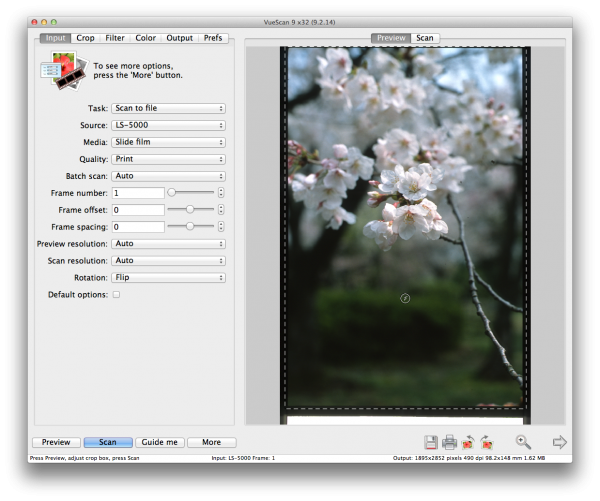The width and height of the screenshot is (600, 501).
Task: Click the Frame number input field
Action: 138,193
